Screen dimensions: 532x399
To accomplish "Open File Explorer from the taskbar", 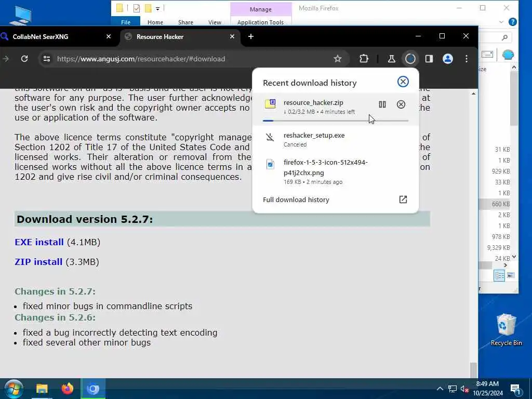I will (x=42, y=389).
